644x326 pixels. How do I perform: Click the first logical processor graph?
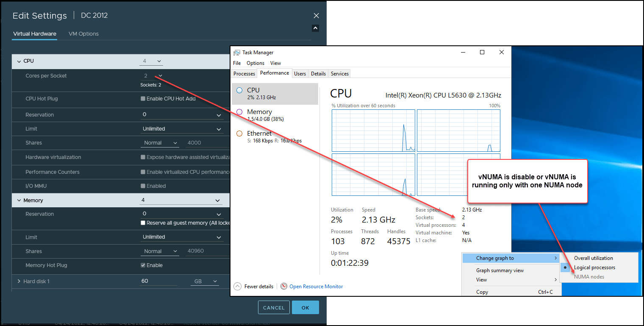(373, 131)
